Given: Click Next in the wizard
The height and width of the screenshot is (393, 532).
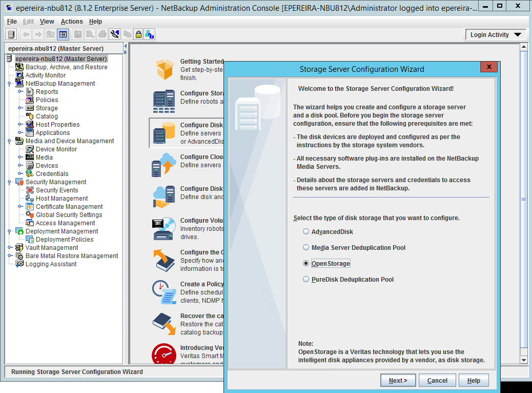Looking at the screenshot, I should [x=398, y=381].
